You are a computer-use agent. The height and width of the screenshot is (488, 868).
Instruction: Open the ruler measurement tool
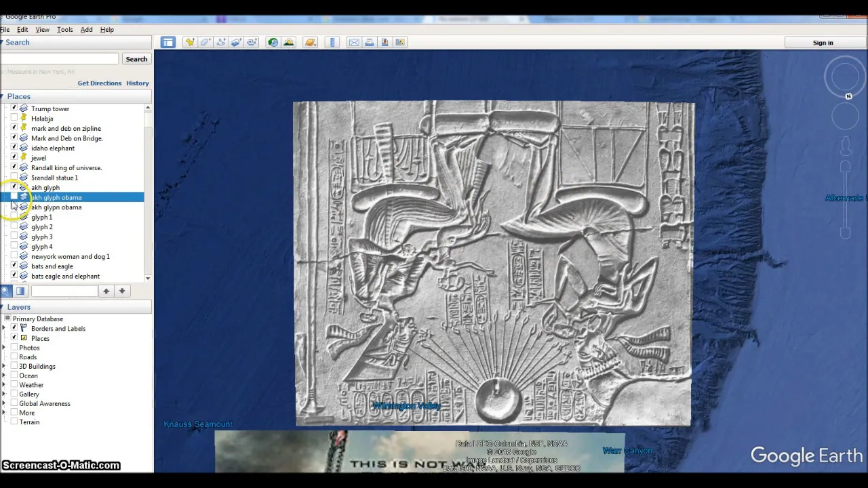(332, 42)
